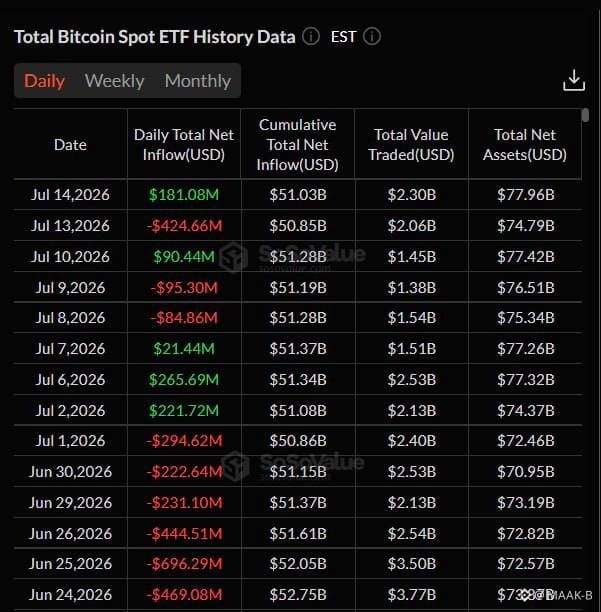Click the info icon next to EST
Image resolution: width=601 pixels, height=612 pixels.
point(372,37)
